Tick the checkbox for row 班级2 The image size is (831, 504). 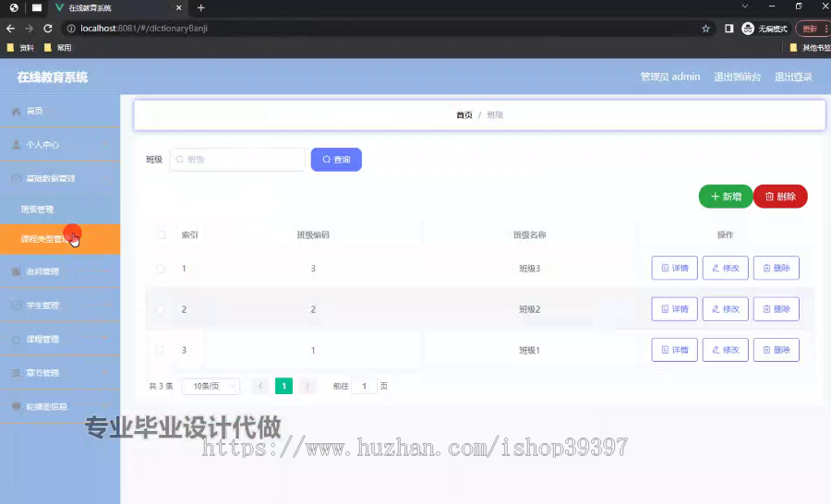click(x=160, y=309)
